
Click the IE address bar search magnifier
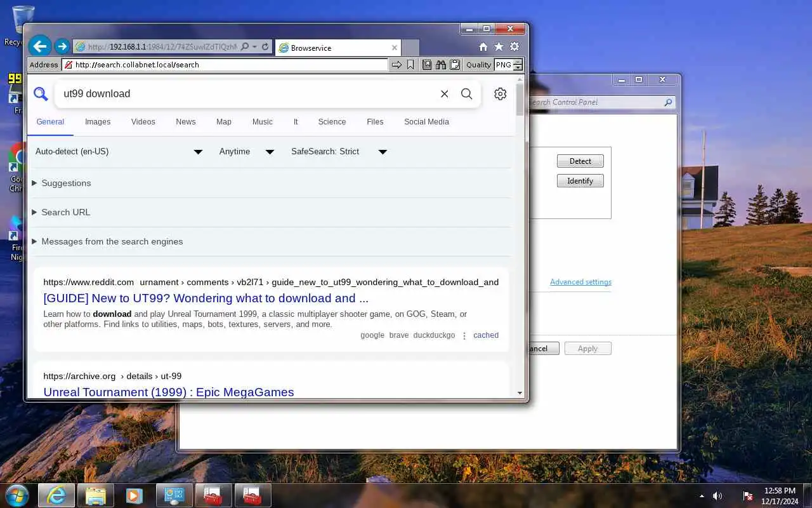[245, 47]
